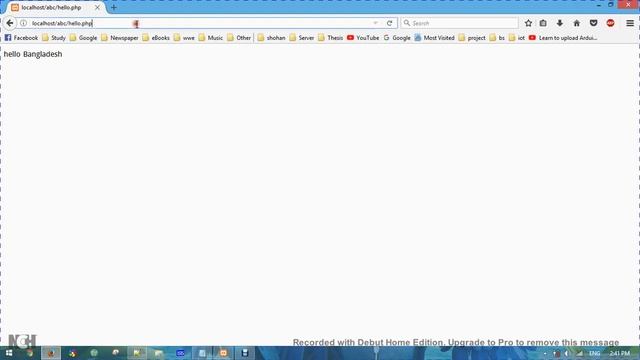Expand the wwe bookmarks folder
This screenshot has height=360, width=640.
pos(184,38)
